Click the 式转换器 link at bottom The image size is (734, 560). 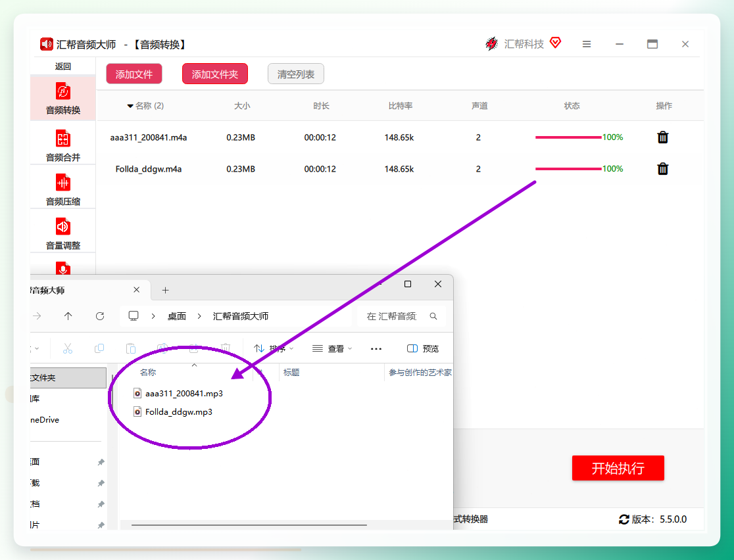(x=470, y=519)
